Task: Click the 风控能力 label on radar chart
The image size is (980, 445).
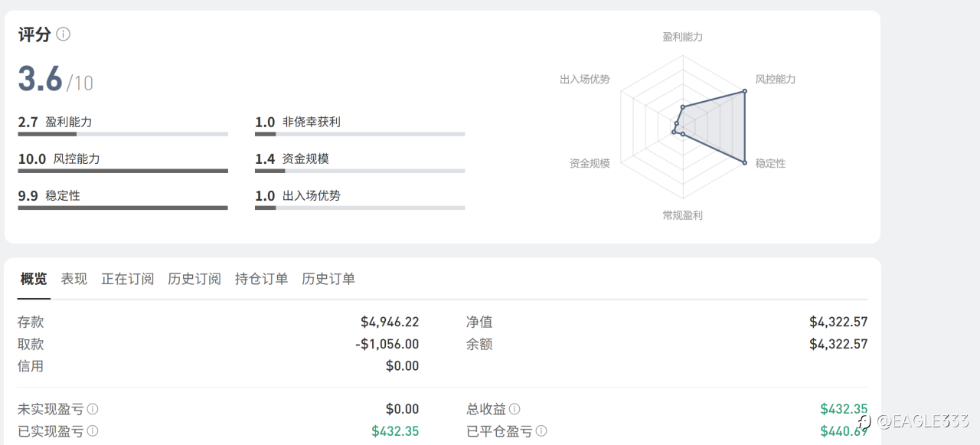Action: coord(775,79)
